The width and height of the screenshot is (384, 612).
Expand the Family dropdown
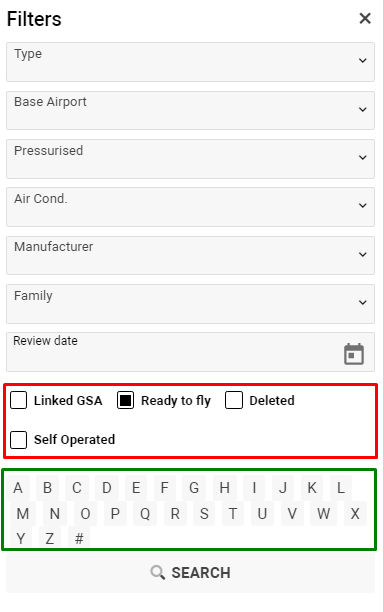click(190, 303)
